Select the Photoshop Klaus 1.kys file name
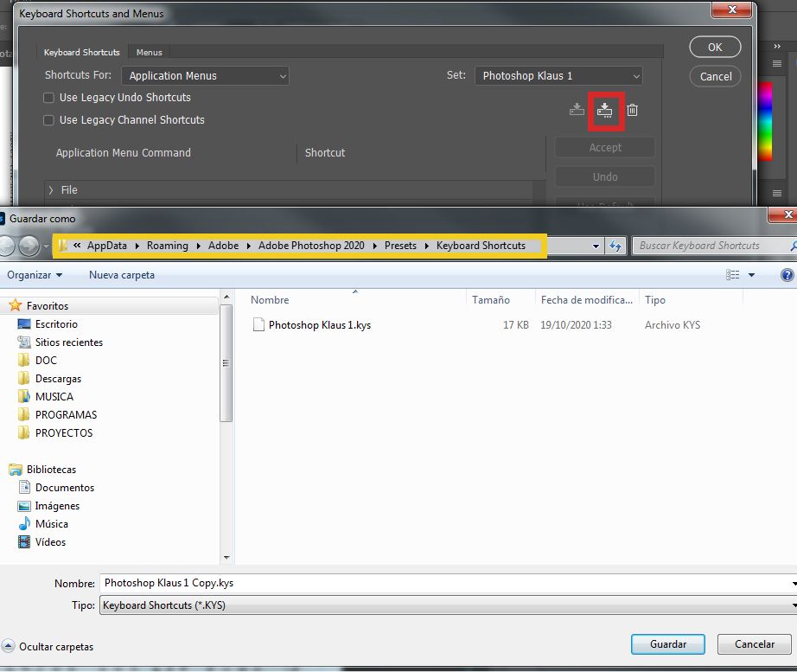The width and height of the screenshot is (797, 672). 320,325
